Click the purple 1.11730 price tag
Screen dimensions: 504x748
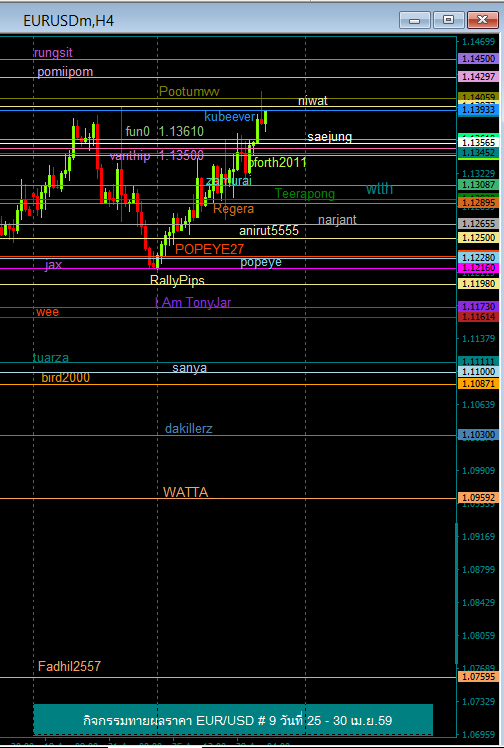click(x=478, y=306)
